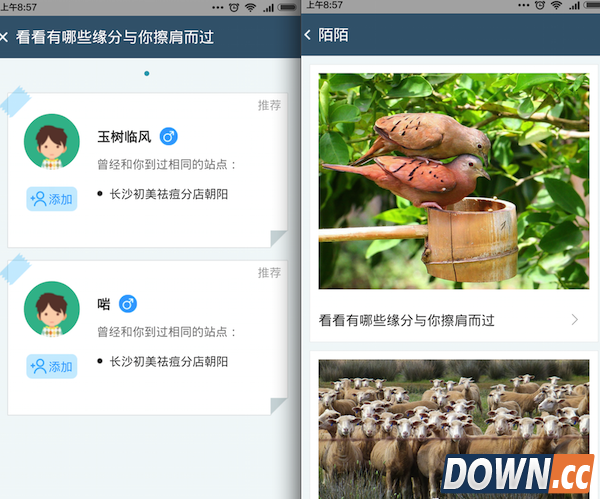This screenshot has width=600, height=499.
Task: Open the 看看有哪些缘分与你擦肩而过 entry under the doves photo
Action: click(454, 320)
